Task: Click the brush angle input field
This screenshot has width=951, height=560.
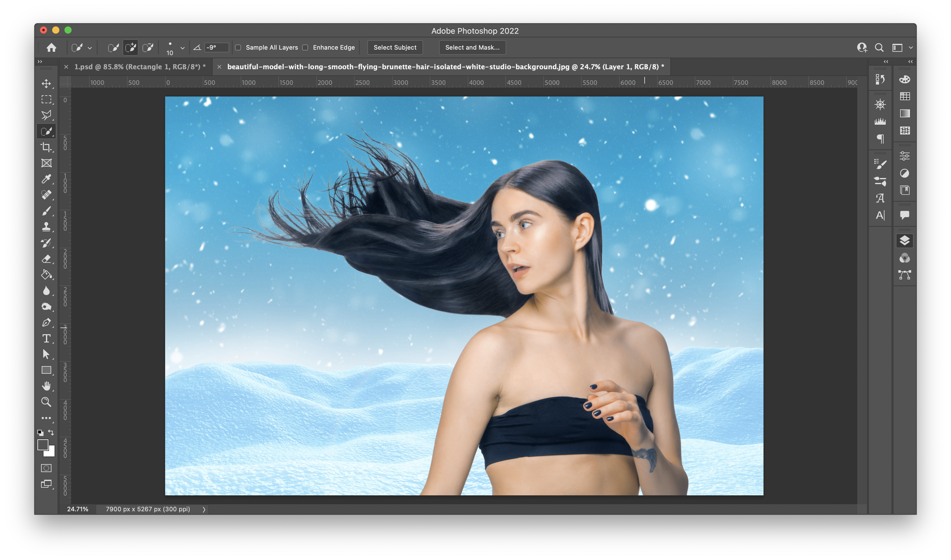Action: (x=216, y=47)
